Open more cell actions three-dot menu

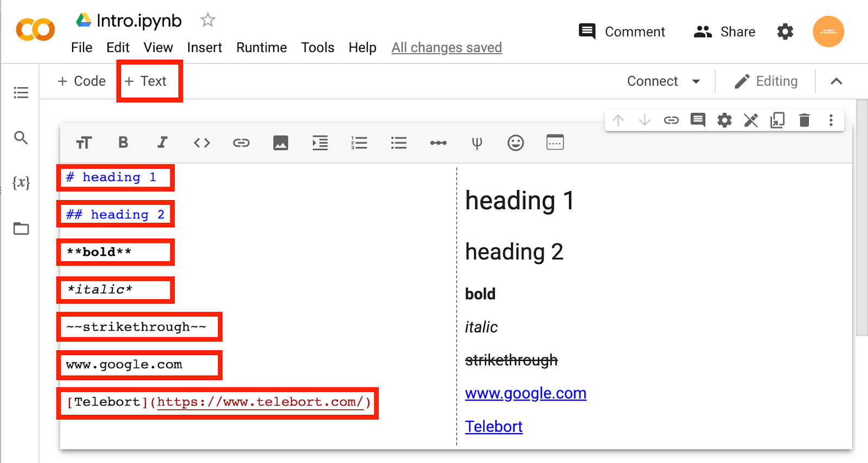coord(831,120)
